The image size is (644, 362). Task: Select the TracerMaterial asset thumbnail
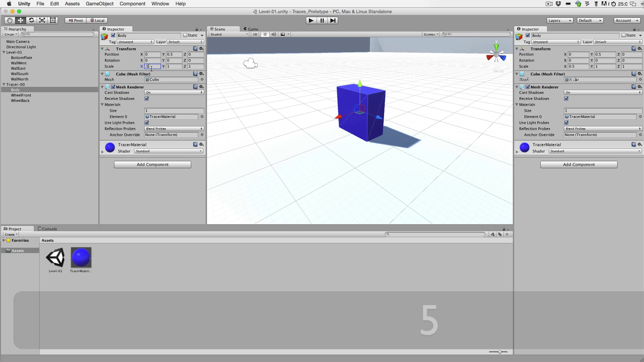[81, 257]
